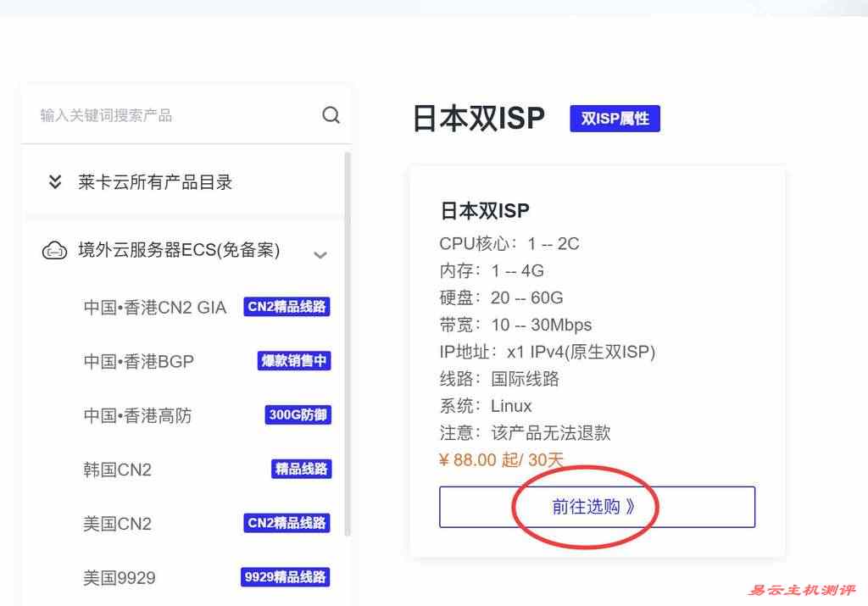Image resolution: width=868 pixels, height=606 pixels.
Task: Click the 双ISP属性 tag
Action: (615, 119)
